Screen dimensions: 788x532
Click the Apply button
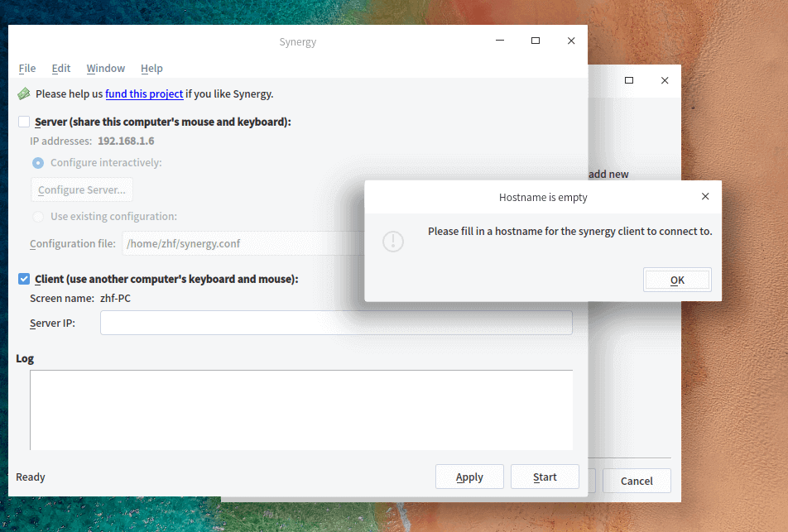tap(469, 477)
